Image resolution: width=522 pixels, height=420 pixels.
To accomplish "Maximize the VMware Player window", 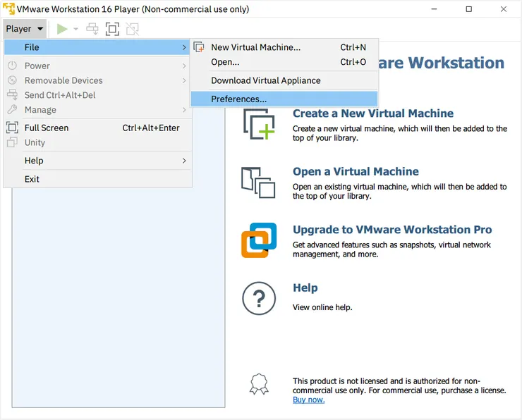I will tap(468, 9).
